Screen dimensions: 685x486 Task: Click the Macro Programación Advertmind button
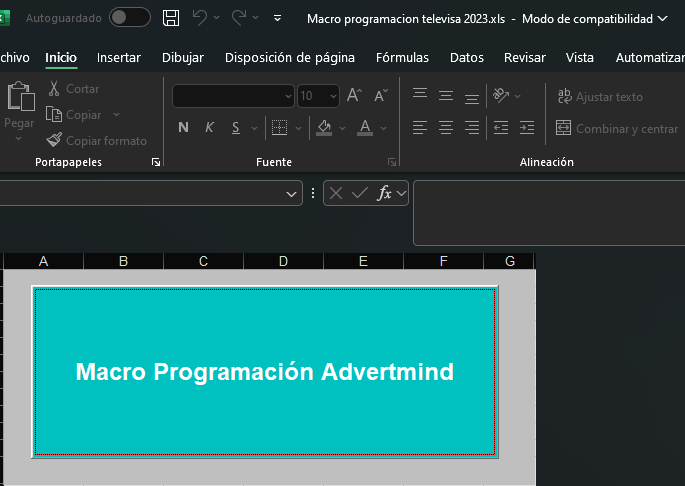[265, 372]
